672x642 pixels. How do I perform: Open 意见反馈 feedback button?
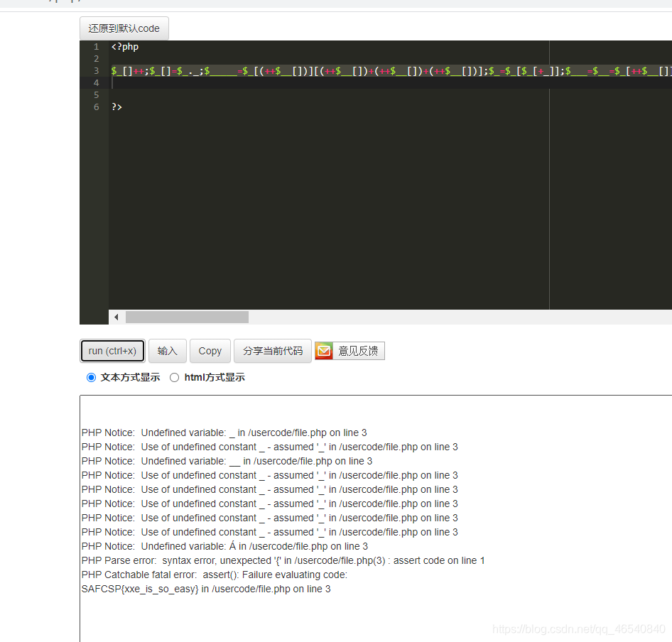pyautogui.click(x=349, y=351)
